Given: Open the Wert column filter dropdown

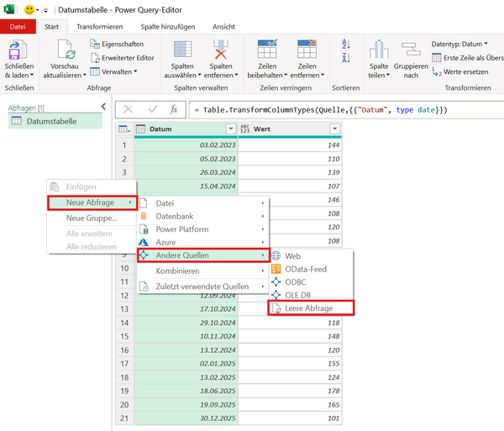Looking at the screenshot, I should pos(334,129).
